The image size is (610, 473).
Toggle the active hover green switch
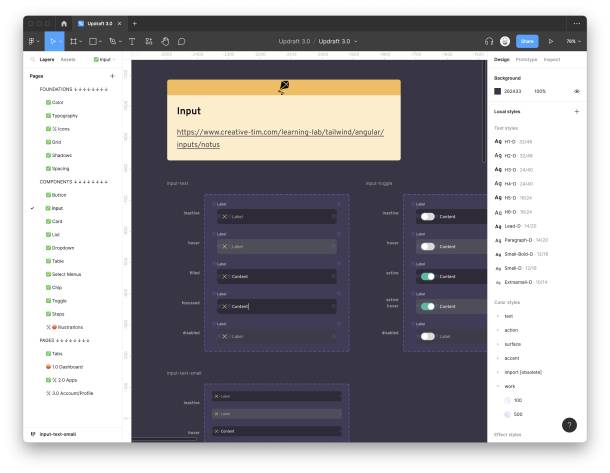click(x=428, y=306)
